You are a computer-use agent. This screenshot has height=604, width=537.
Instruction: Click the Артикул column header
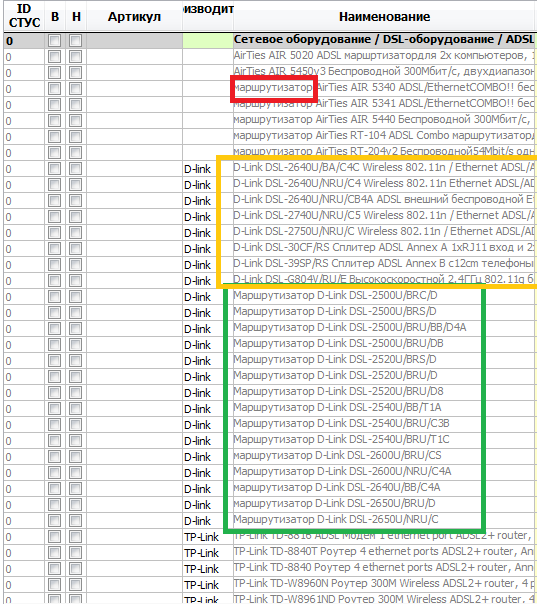pos(134,17)
